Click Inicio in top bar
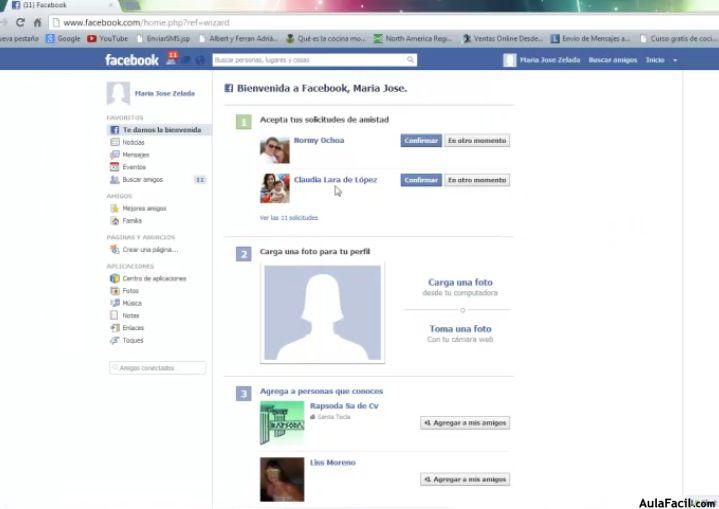The width and height of the screenshot is (719, 509). [655, 60]
